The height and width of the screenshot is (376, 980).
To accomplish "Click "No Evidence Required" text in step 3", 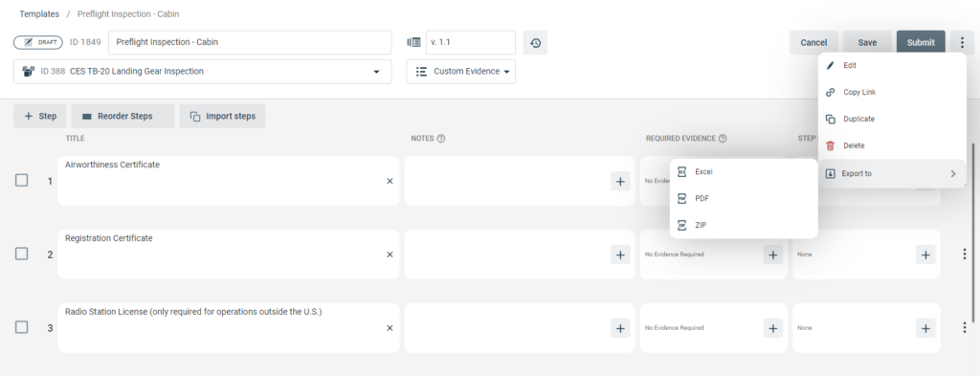I will coord(675,328).
